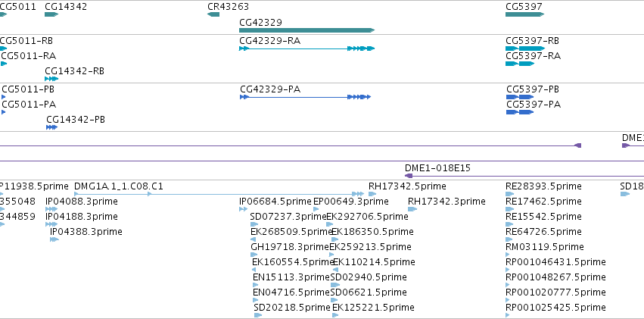Image resolution: width=644 pixels, height=319 pixels.
Task: Click the CG42329 gene label
Action: 261,22
